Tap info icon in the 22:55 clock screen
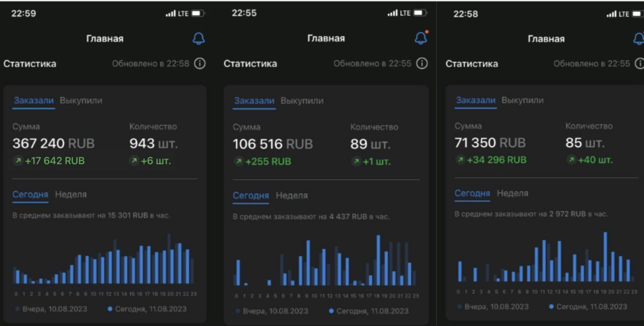644x326 pixels. coord(422,64)
